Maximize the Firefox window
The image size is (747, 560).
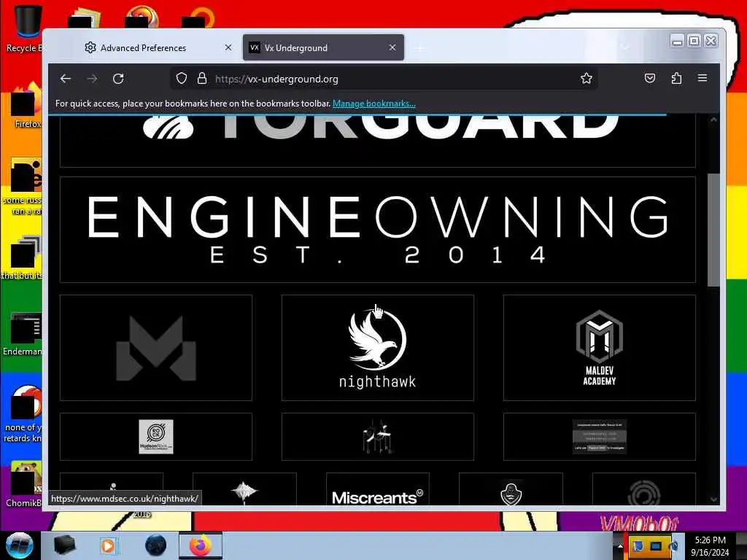coord(694,41)
